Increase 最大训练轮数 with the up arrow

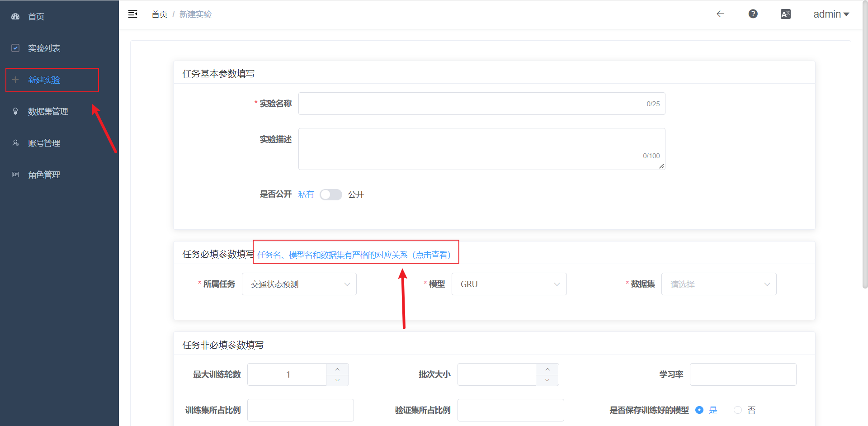pos(337,369)
